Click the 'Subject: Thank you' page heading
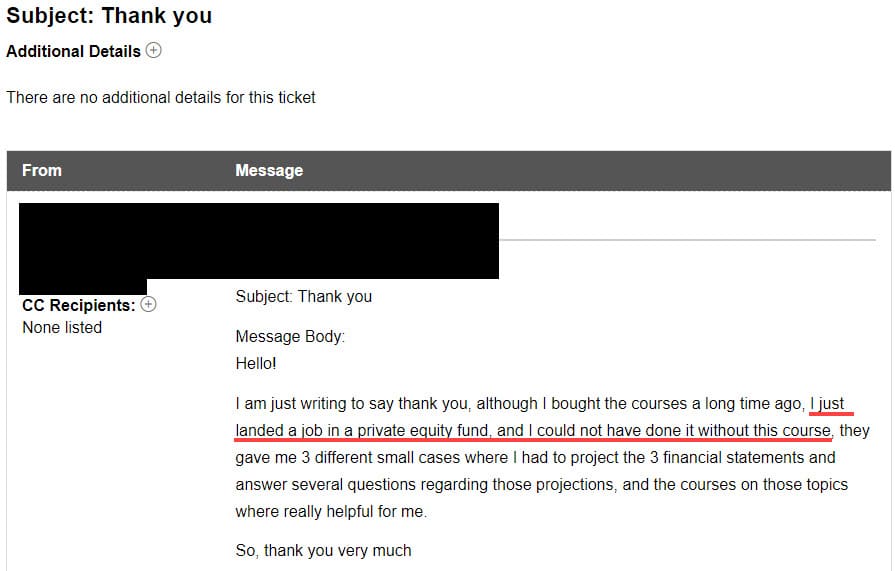 coord(109,16)
